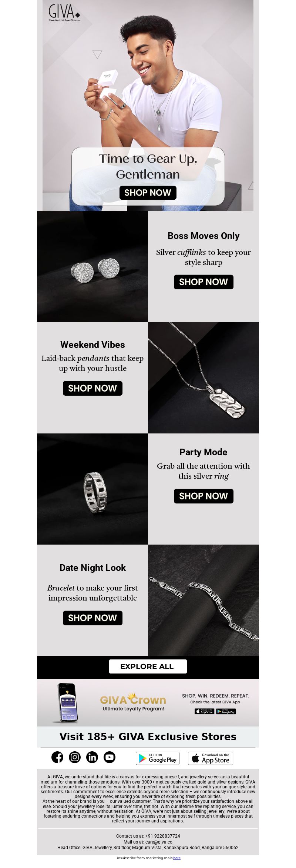Open the YouTube channel icon
This screenshot has width=296, height=868.
[x=110, y=757]
